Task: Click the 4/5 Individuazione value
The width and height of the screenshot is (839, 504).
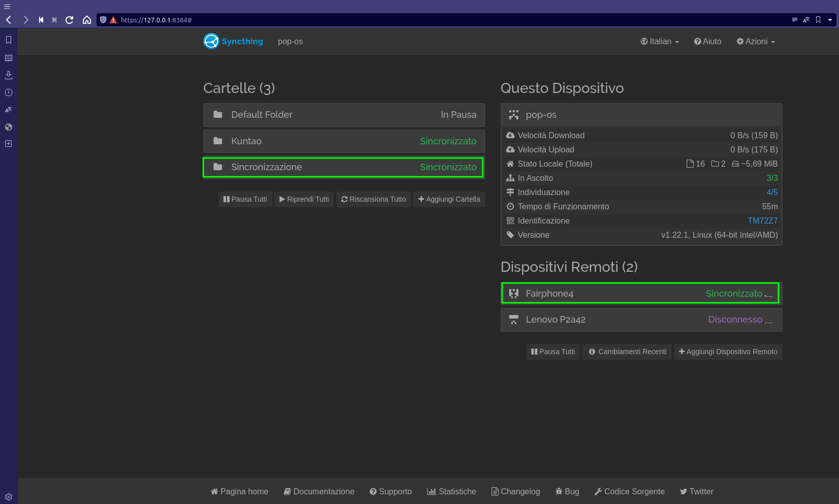Action: coord(772,192)
